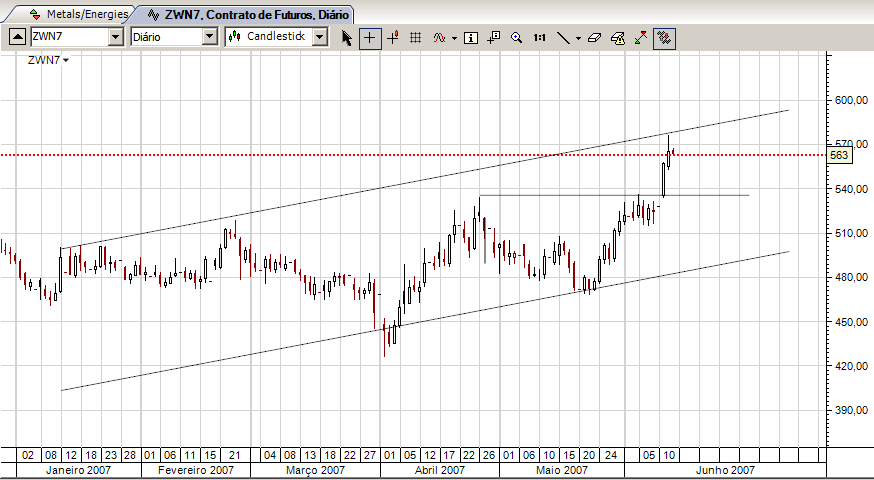Select the data window cursor icon
This screenshot has width=874, height=480.
(493, 38)
